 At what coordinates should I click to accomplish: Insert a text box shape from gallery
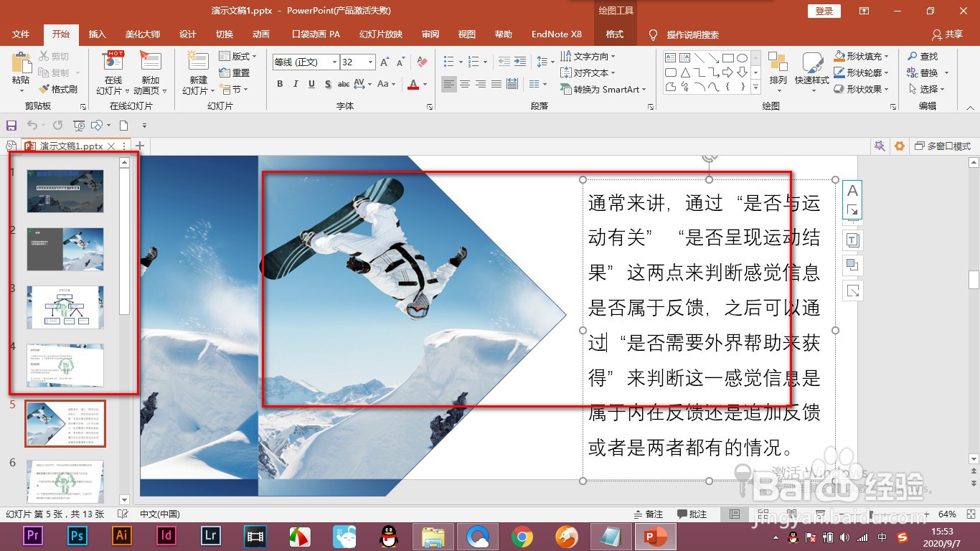point(671,58)
